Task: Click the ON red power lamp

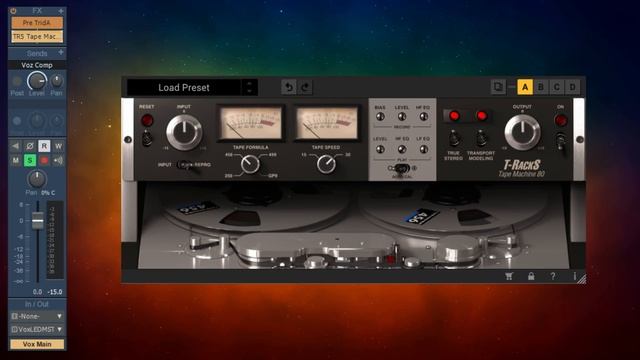Action: [561, 120]
